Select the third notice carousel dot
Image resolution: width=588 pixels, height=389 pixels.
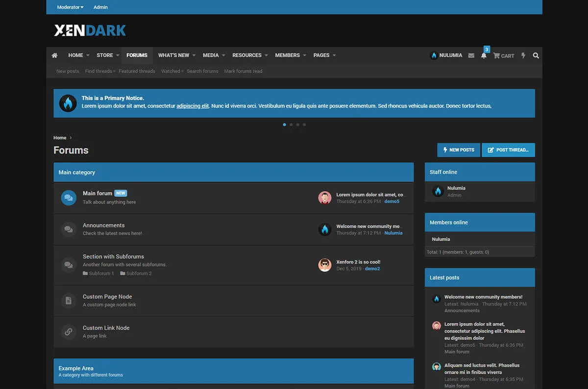(x=297, y=124)
